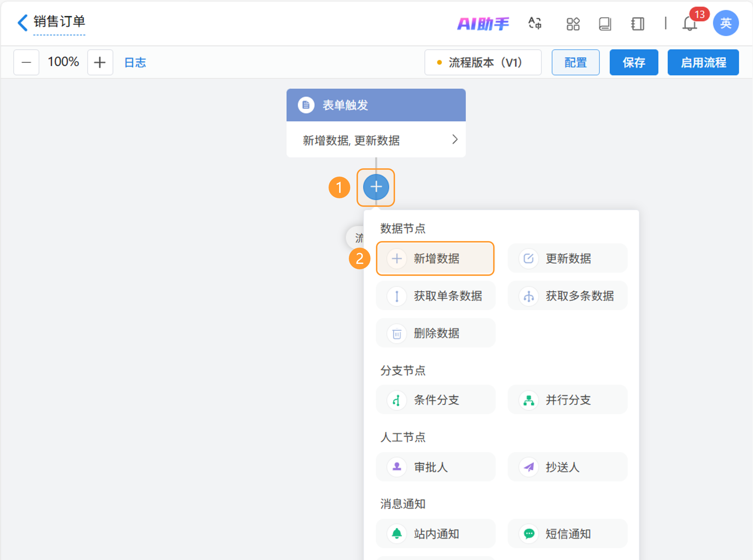Click the translation language icon
The width and height of the screenshot is (753, 560).
(535, 23)
